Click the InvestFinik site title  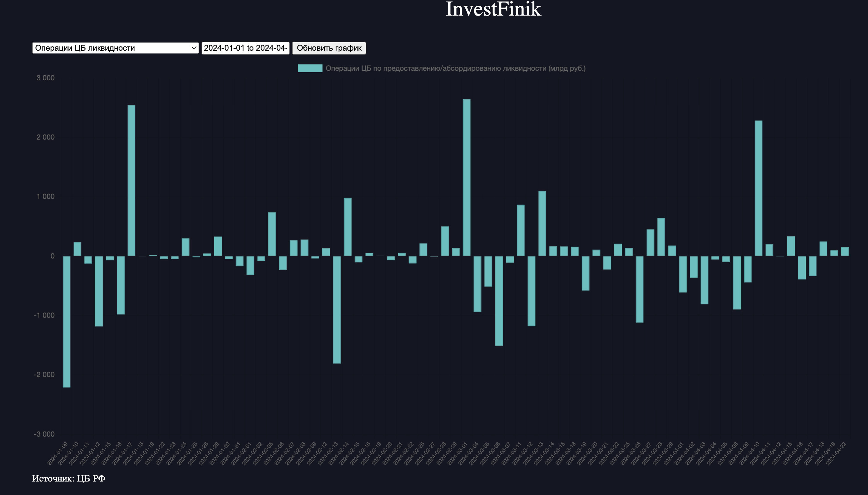tap(493, 9)
